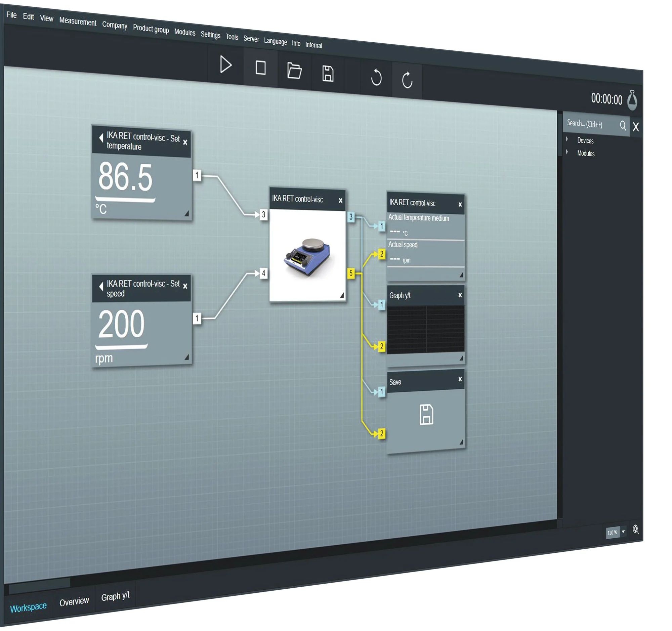
Task: Click the zoom-fit magnifier icon beside 120 %
Action: [x=635, y=529]
